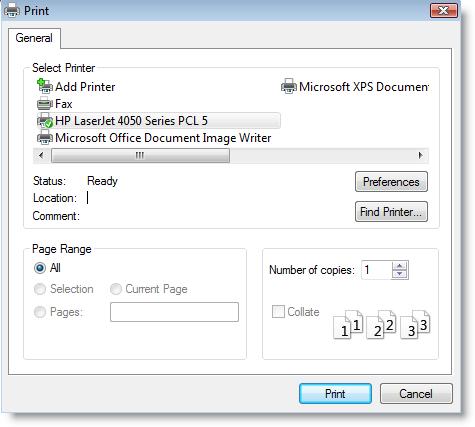Enable the Collate checkbox
475x427 pixels.
pyautogui.click(x=278, y=312)
